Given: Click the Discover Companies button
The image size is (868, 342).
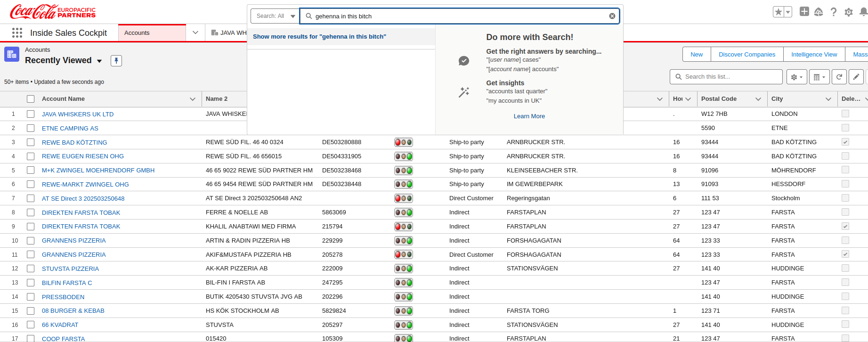Looking at the screenshot, I should pyautogui.click(x=747, y=54).
